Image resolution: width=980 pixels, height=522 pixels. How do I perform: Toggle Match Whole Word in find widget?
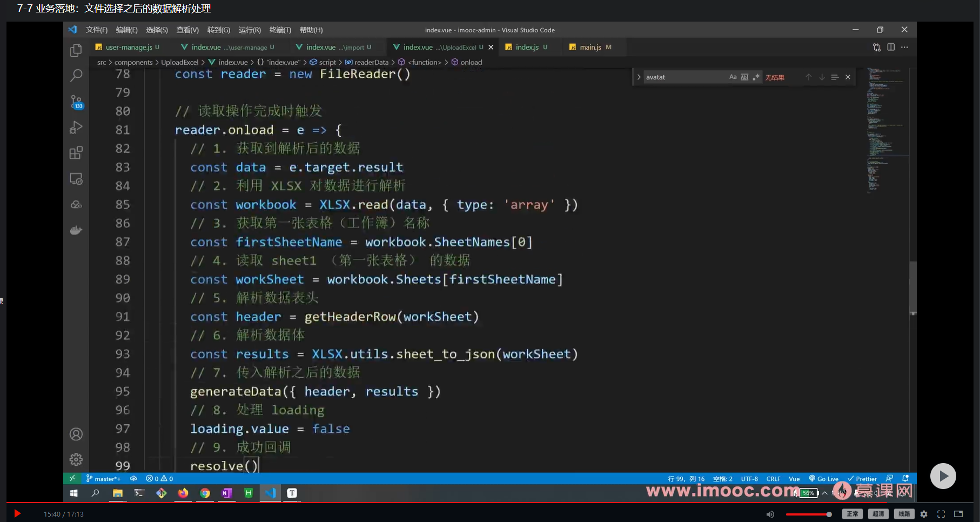[744, 77]
